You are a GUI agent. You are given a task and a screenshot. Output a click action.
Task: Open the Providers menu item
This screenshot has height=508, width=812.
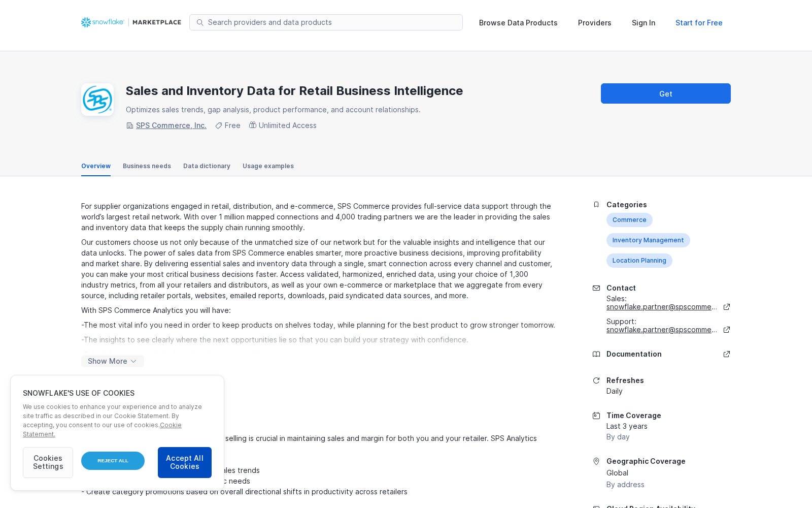594,23
